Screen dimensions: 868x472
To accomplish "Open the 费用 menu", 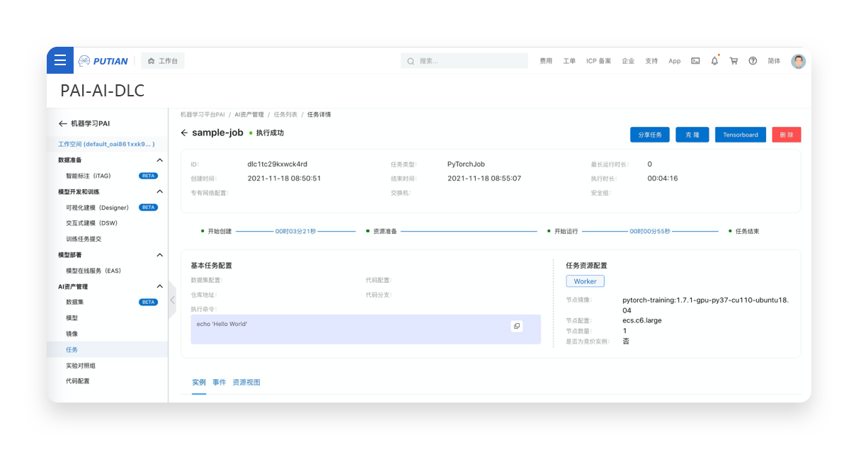I will pos(546,61).
